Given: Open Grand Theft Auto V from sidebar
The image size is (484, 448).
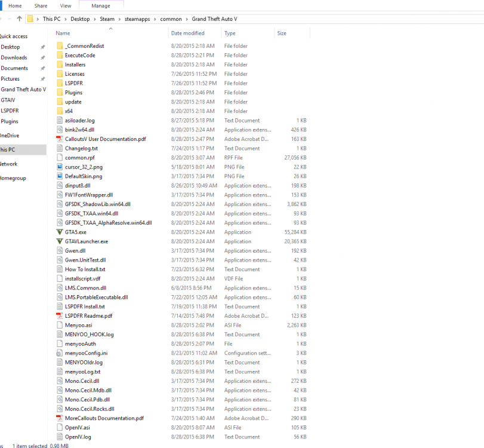Looking at the screenshot, I should point(22,89).
